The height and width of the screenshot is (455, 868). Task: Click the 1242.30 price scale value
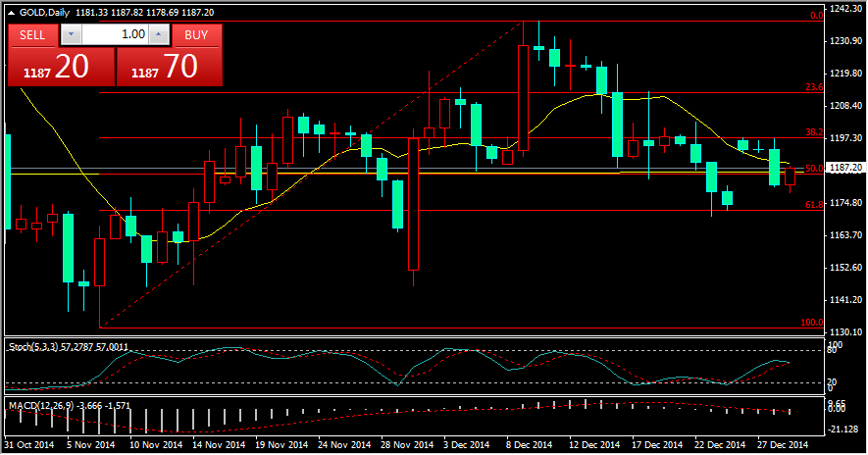click(x=844, y=9)
